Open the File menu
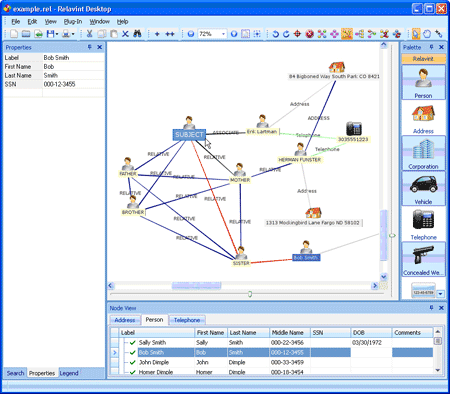 click(x=16, y=22)
